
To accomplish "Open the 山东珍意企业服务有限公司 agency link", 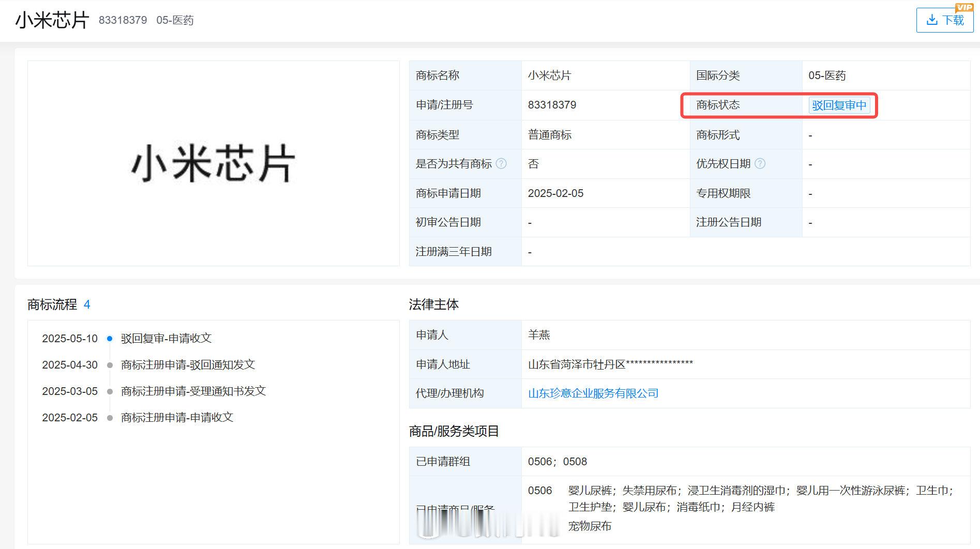I will point(593,393).
